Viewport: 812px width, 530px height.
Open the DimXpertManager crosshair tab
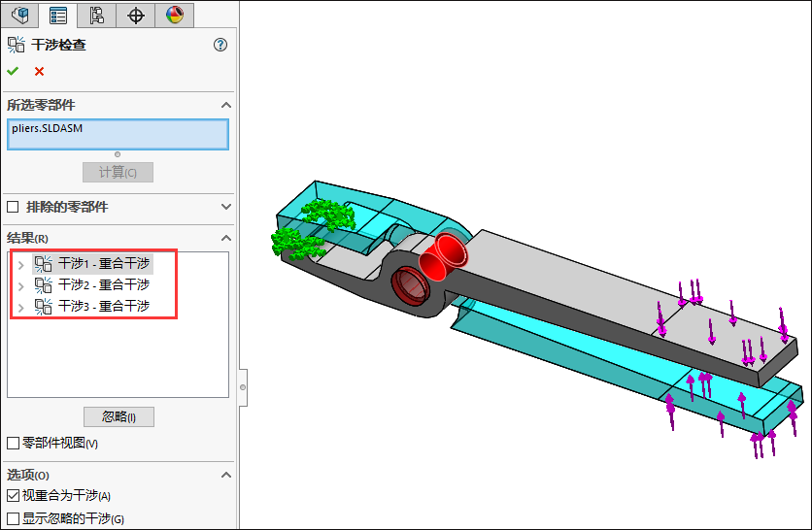coord(136,15)
